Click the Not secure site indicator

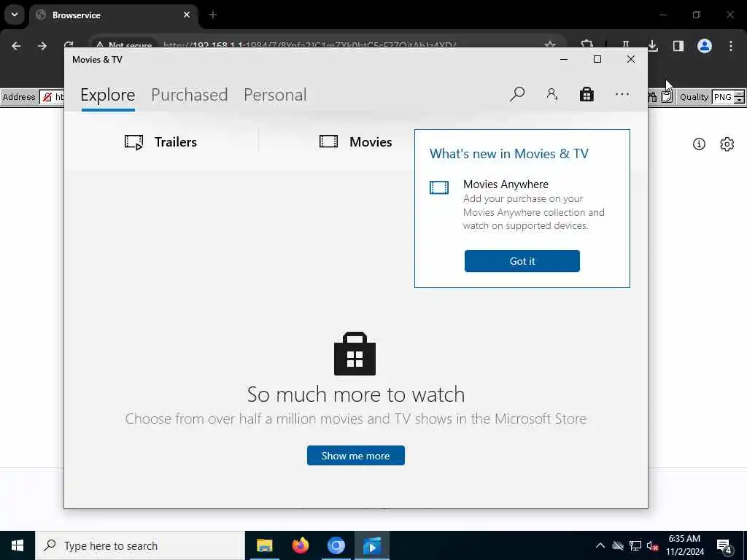(123, 44)
